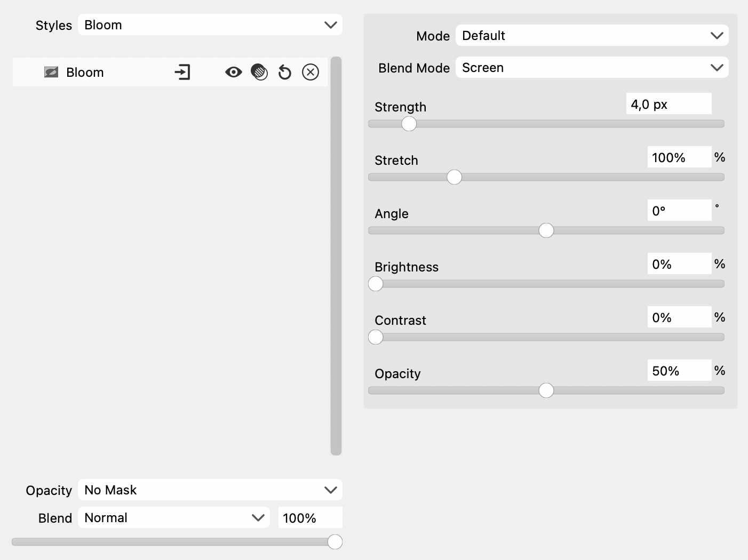The width and height of the screenshot is (748, 560).
Task: Reset the Bloom style settings
Action: [x=285, y=72]
